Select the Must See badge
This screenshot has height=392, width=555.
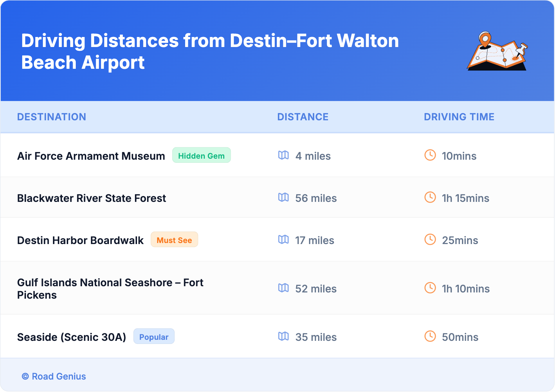174,240
